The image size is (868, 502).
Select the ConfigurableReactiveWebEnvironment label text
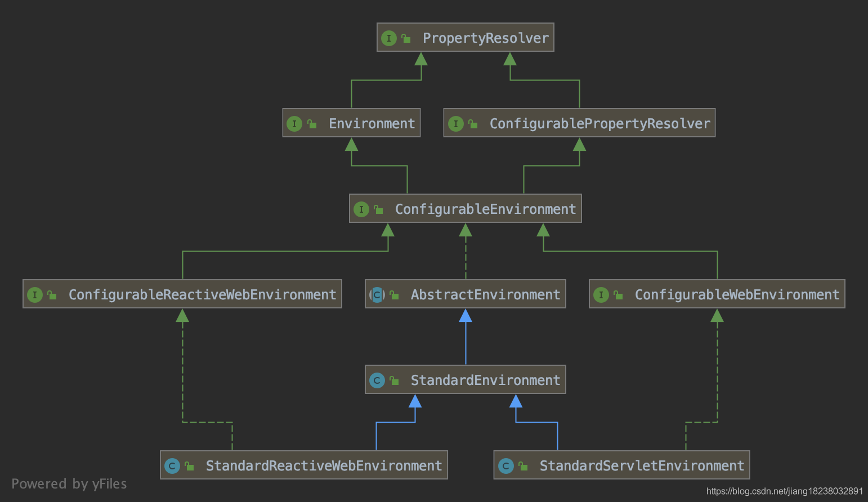pyautogui.click(x=203, y=295)
